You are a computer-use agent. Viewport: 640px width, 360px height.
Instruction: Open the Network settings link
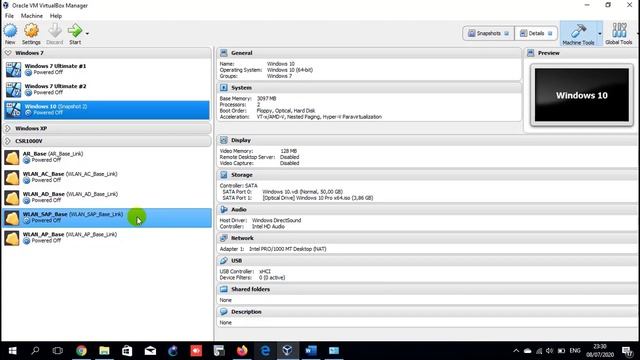pos(242,238)
